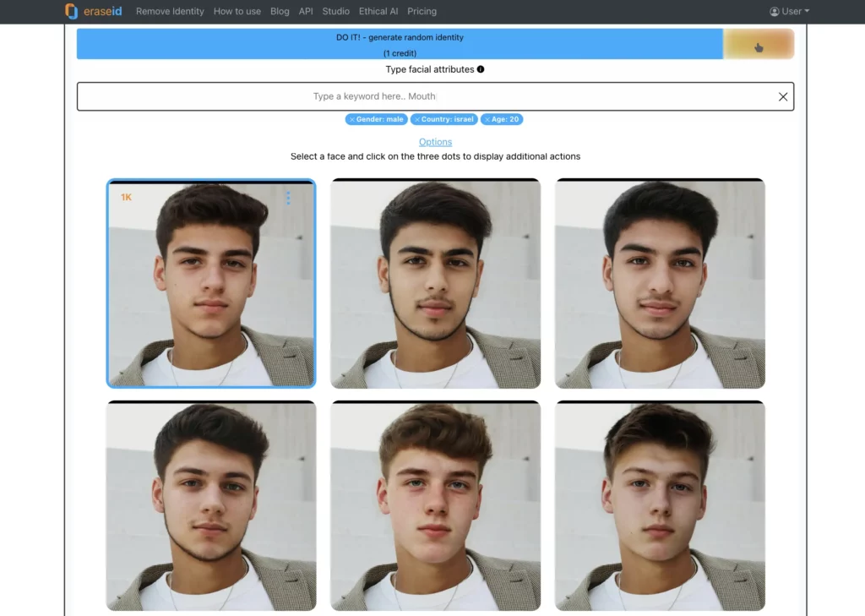This screenshot has width=865, height=616.
Task: Click the 1K resolution label
Action: pyautogui.click(x=125, y=196)
